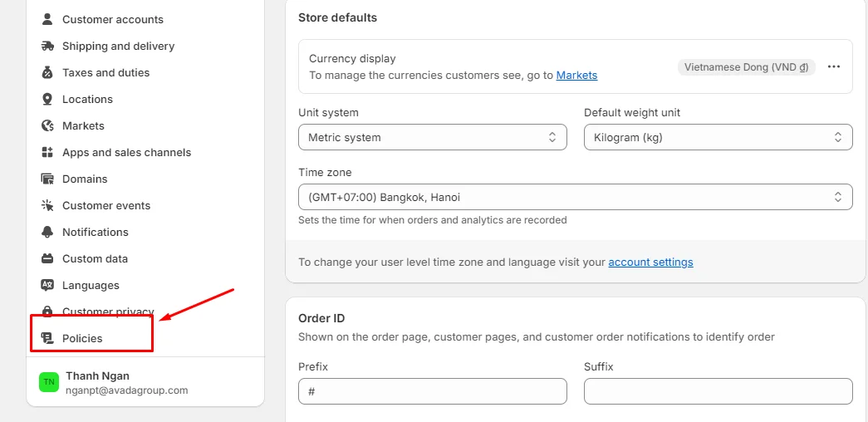Click the Policies icon in sidebar
The width and height of the screenshot is (868, 422).
coord(47,338)
